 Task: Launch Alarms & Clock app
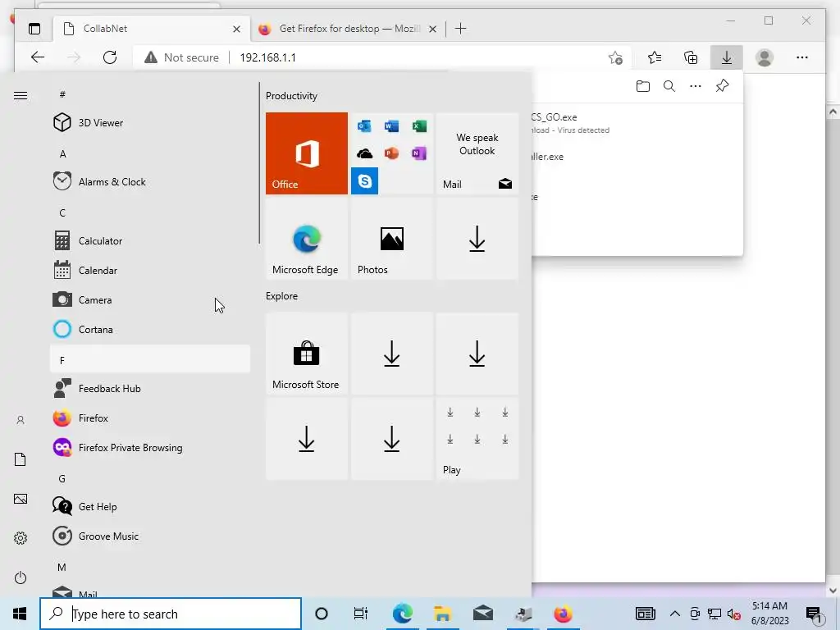click(150, 181)
